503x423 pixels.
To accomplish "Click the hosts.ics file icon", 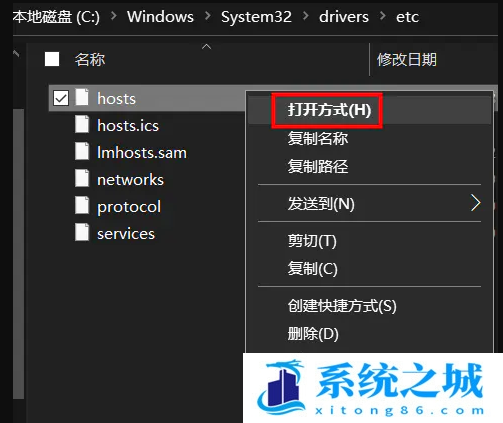I will pyautogui.click(x=82, y=124).
